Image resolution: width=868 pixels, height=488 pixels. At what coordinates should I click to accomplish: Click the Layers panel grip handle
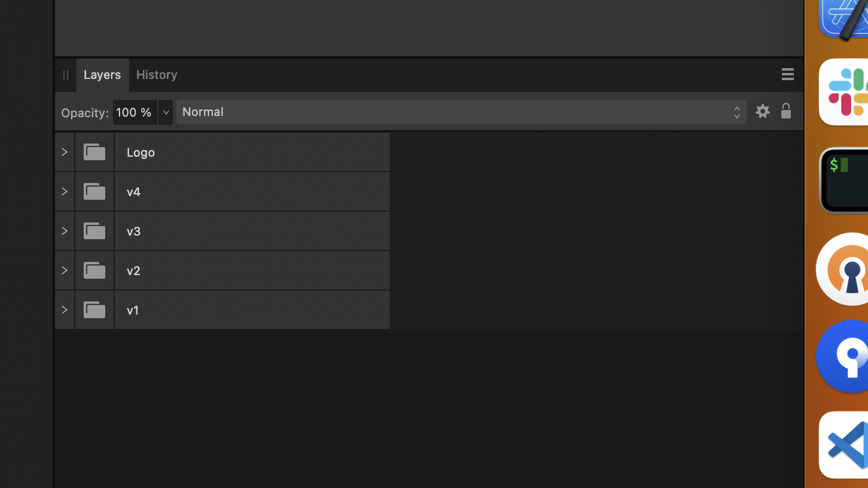(66, 75)
